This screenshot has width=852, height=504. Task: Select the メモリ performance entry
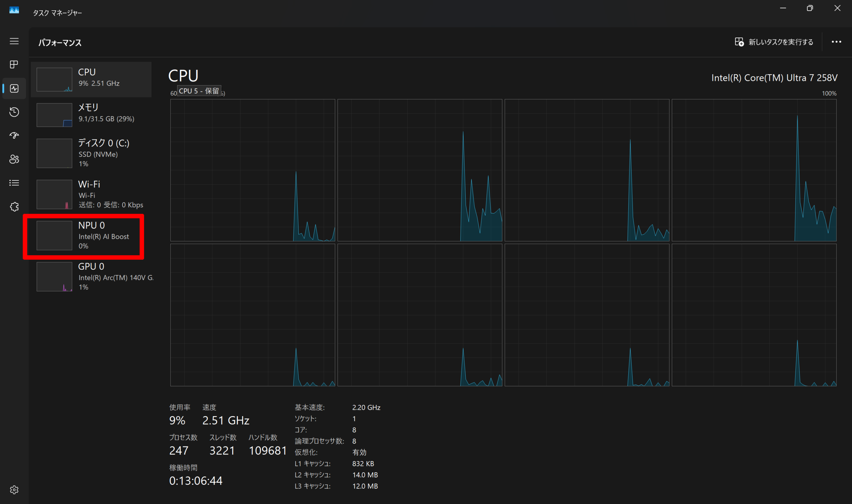[x=91, y=114]
